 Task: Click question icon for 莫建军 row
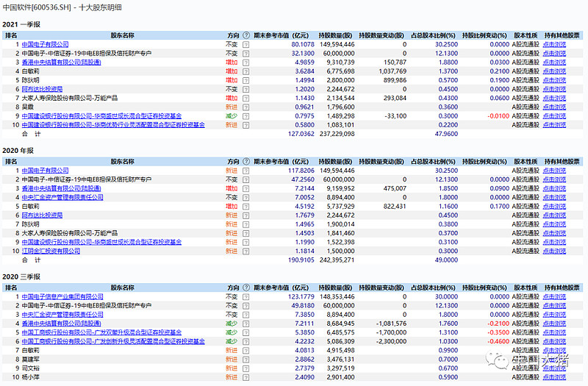pyautogui.click(x=245, y=360)
